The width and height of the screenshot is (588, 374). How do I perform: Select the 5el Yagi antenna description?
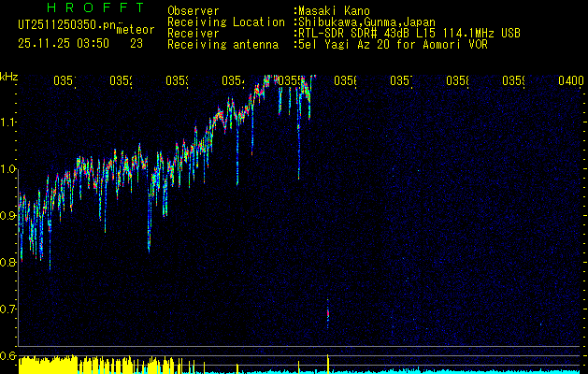[393, 45]
